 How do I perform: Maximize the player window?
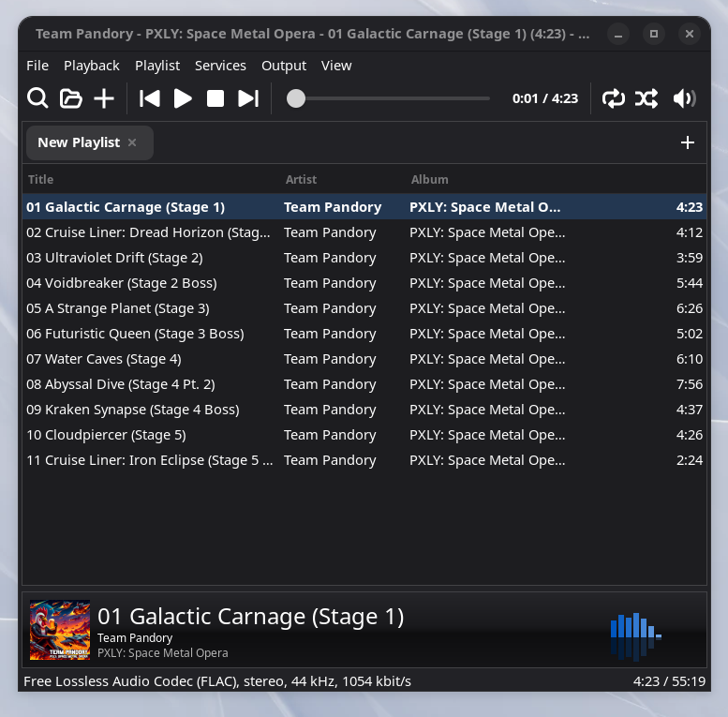coord(654,34)
